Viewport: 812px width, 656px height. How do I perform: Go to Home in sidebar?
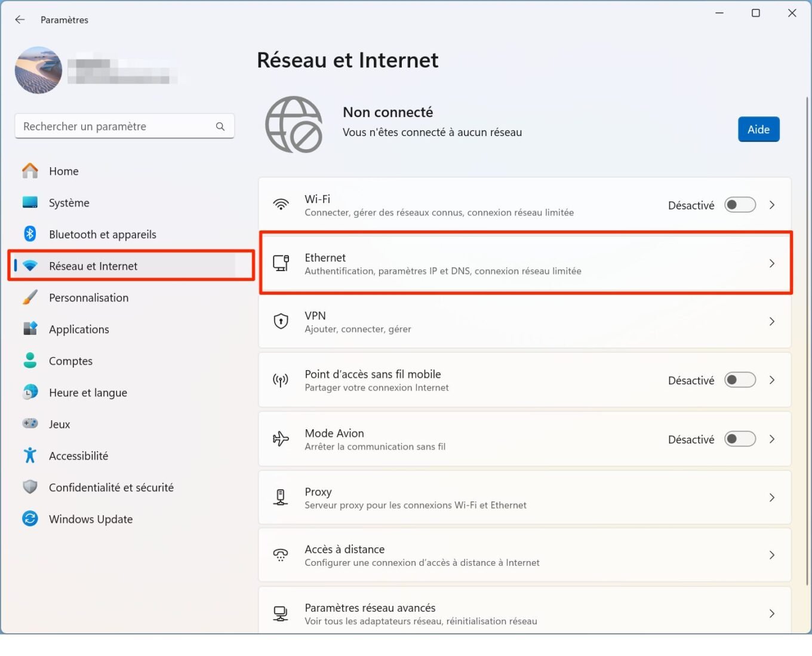[x=124, y=171]
